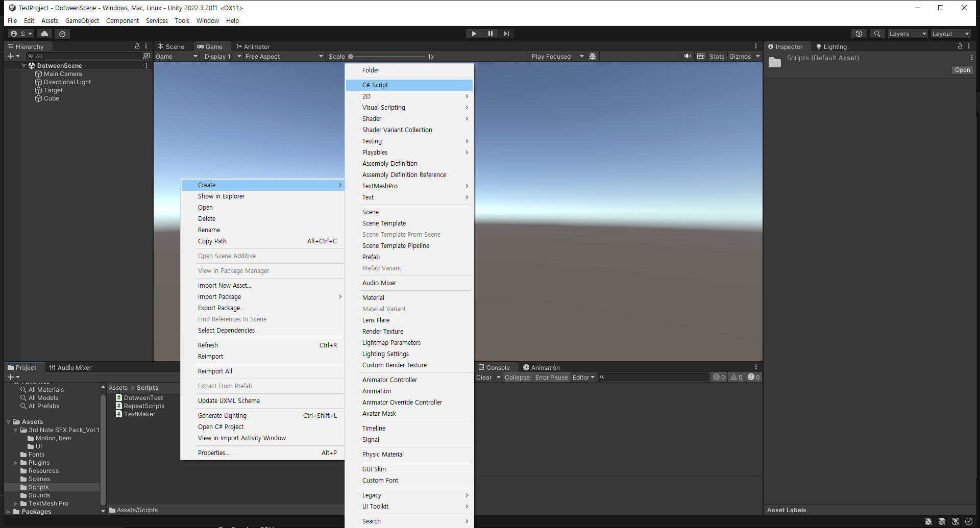
Task: Click the global search magnifier icon
Action: [877, 34]
